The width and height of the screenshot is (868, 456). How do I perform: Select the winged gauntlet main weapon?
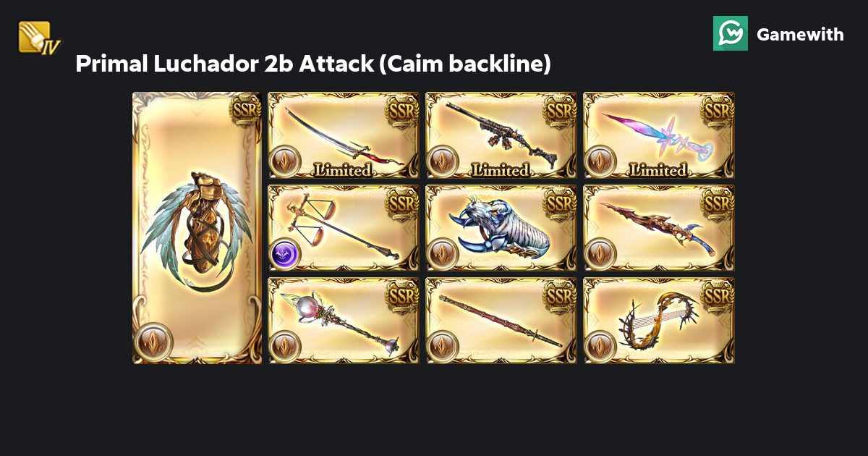(x=197, y=228)
